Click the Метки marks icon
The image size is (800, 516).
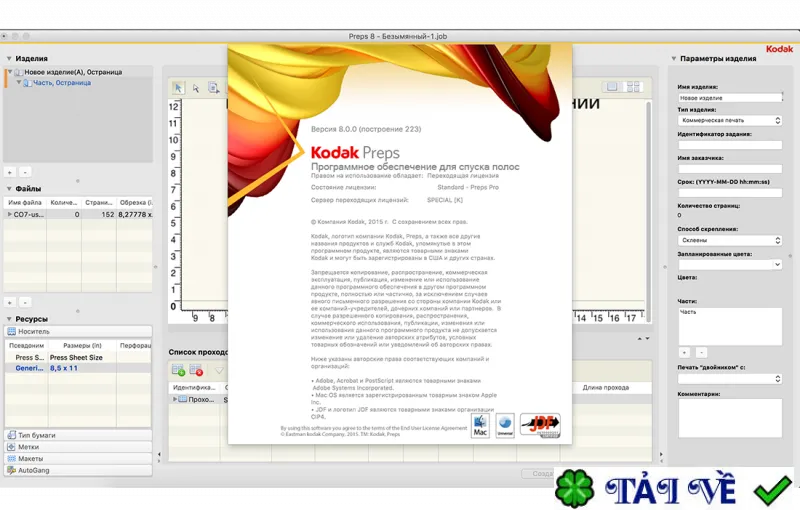click(x=12, y=447)
